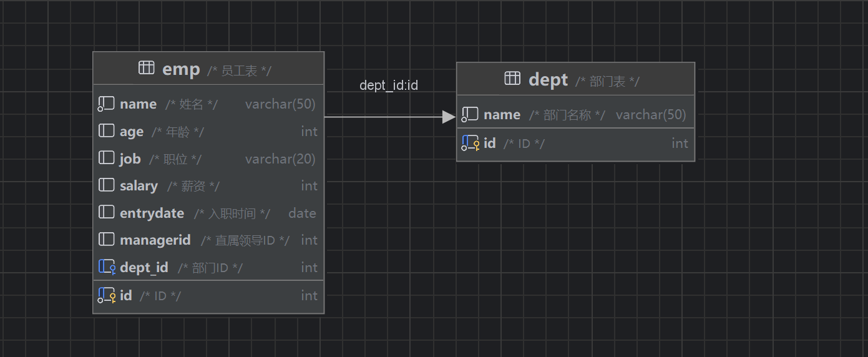The image size is (868, 357).
Task: Click the 部门名称 comment beside dept name
Action: [x=567, y=115]
